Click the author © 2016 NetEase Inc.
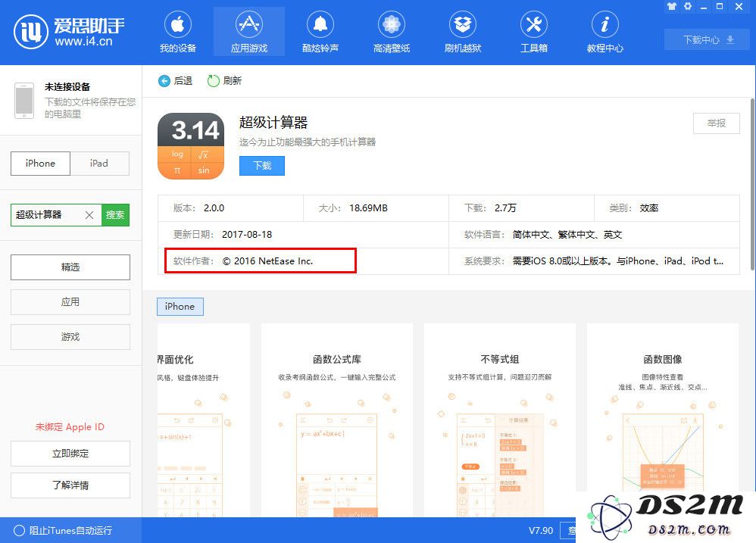Screen dimensions: 756x543 tap(267, 261)
